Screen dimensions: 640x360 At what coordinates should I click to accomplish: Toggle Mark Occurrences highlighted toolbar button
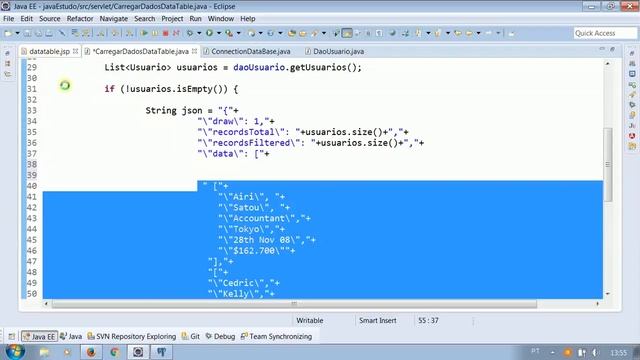(347, 33)
